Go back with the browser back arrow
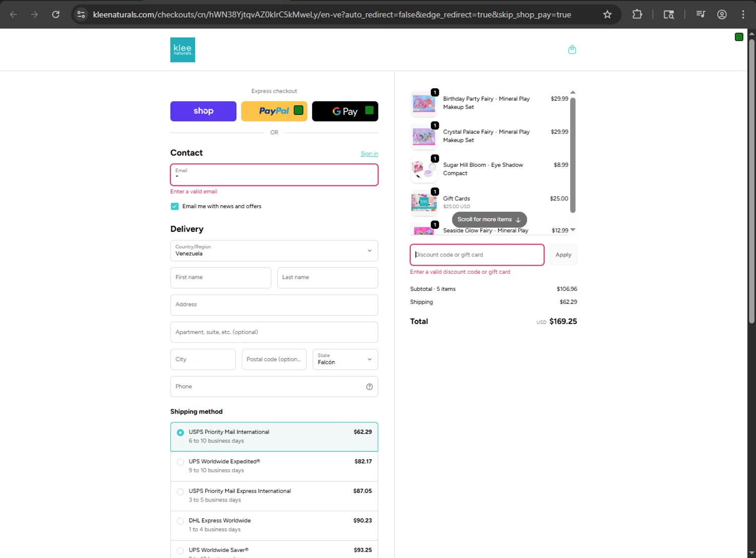Image resolution: width=756 pixels, height=558 pixels. [14, 15]
